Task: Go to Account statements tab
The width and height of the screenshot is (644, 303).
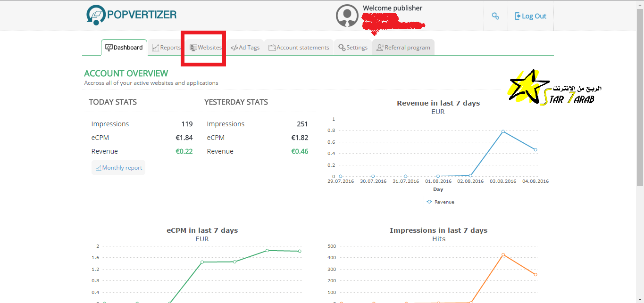Action: click(x=299, y=48)
